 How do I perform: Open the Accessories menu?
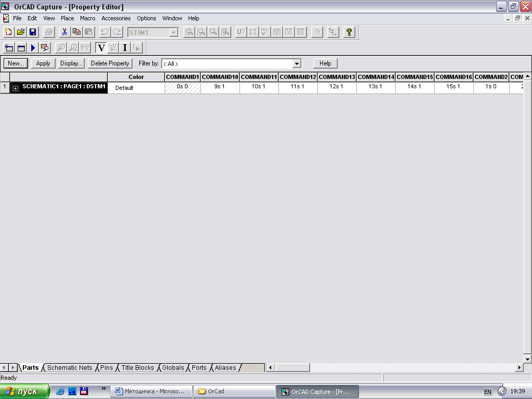116,18
